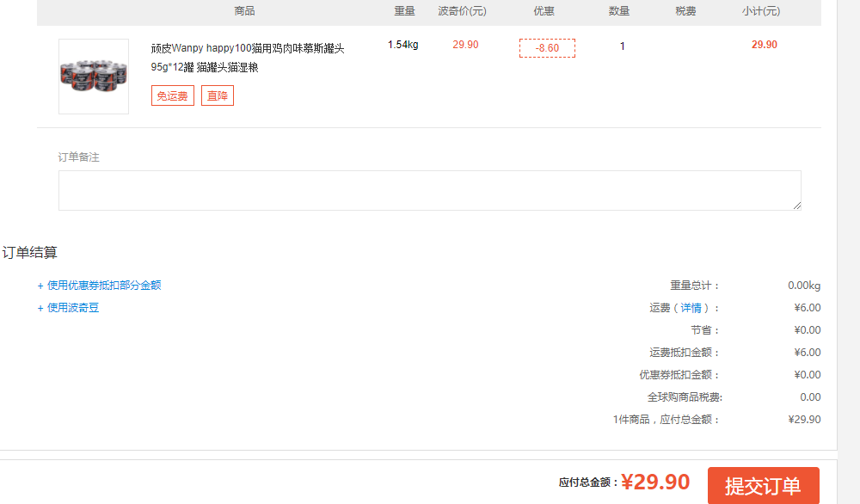Click the 直降 tag under the product

coord(218,96)
